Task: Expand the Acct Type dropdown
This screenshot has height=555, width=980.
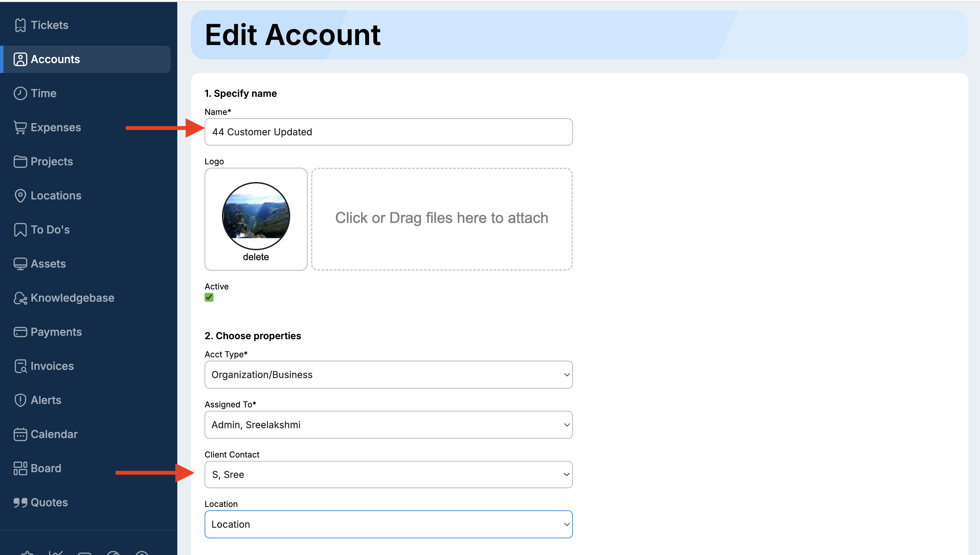Action: 388,375
